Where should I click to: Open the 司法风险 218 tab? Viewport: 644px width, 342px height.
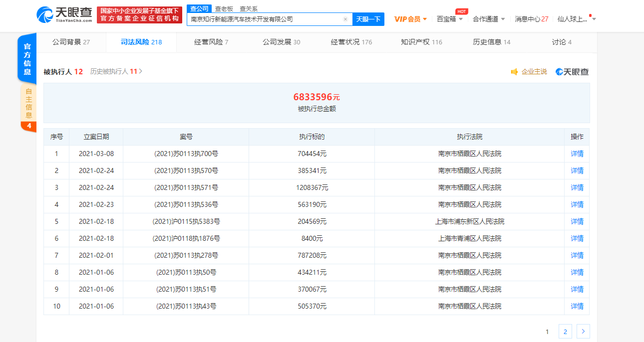141,42
